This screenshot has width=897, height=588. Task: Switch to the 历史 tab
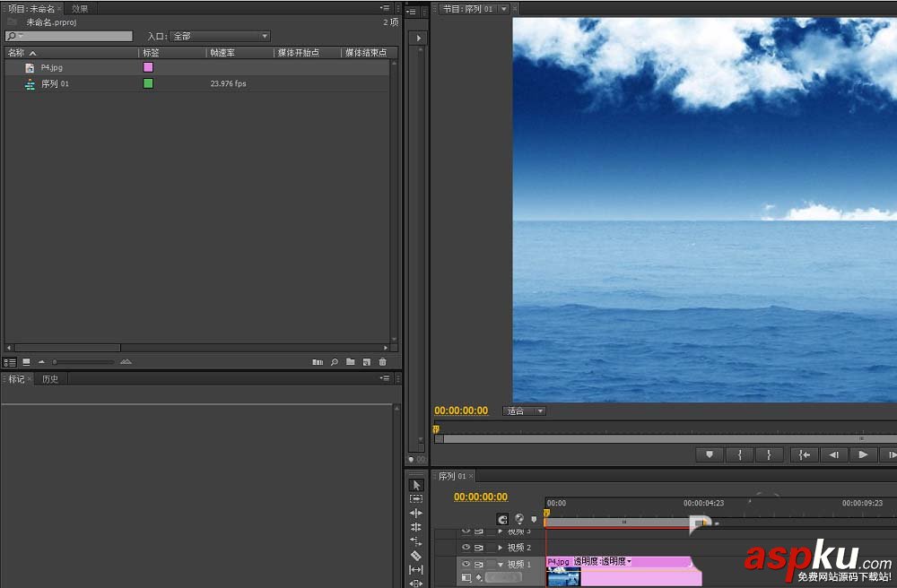(50, 379)
